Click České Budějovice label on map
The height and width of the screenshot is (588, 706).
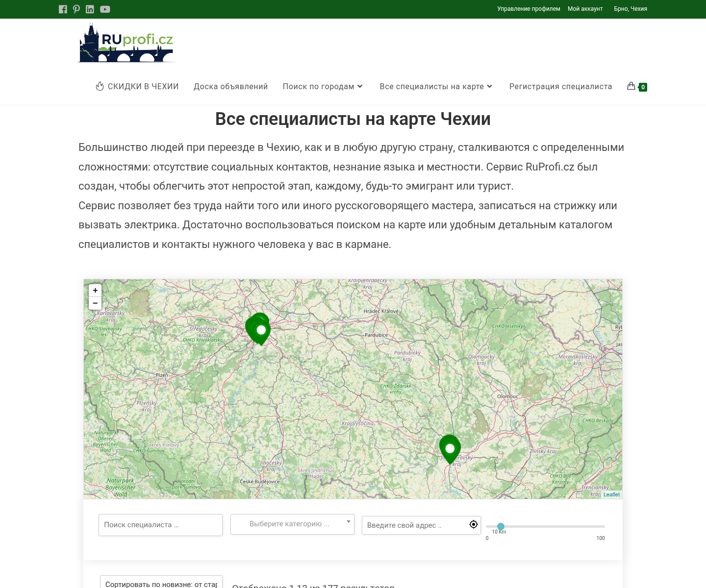[259, 482]
